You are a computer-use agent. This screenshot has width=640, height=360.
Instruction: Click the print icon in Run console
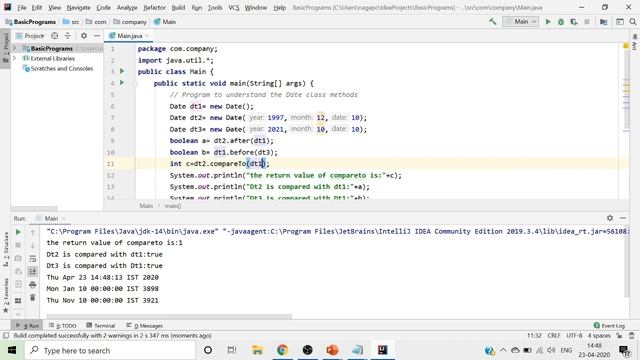pyautogui.click(x=33, y=284)
